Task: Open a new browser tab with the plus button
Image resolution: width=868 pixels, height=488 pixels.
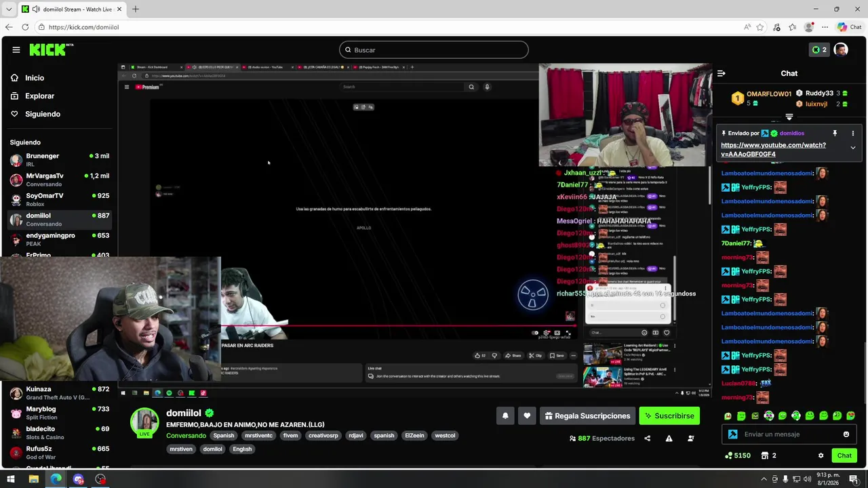Action: pyautogui.click(x=136, y=9)
